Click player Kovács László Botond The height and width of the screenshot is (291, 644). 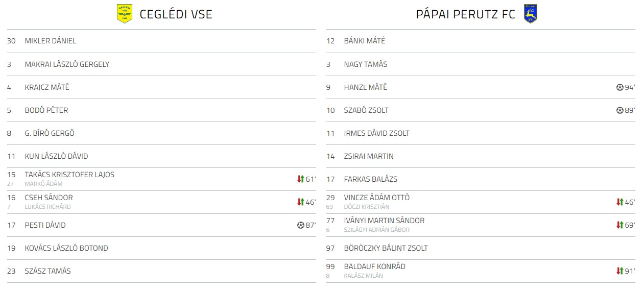(66, 248)
